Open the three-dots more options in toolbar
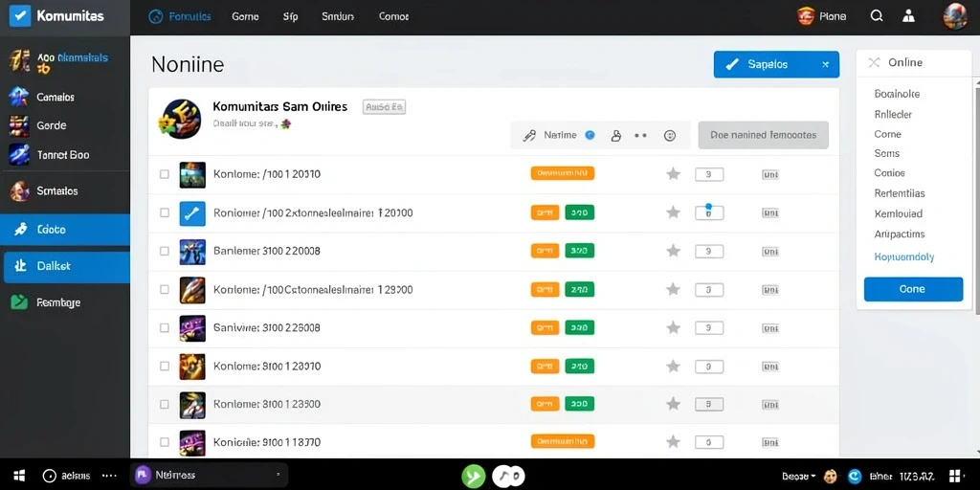 pos(640,135)
